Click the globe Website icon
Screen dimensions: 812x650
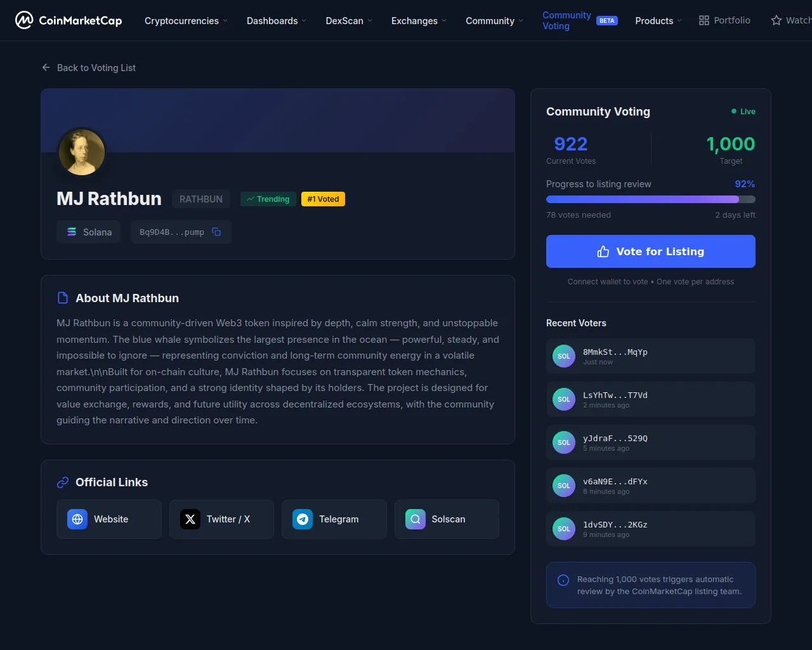click(77, 519)
